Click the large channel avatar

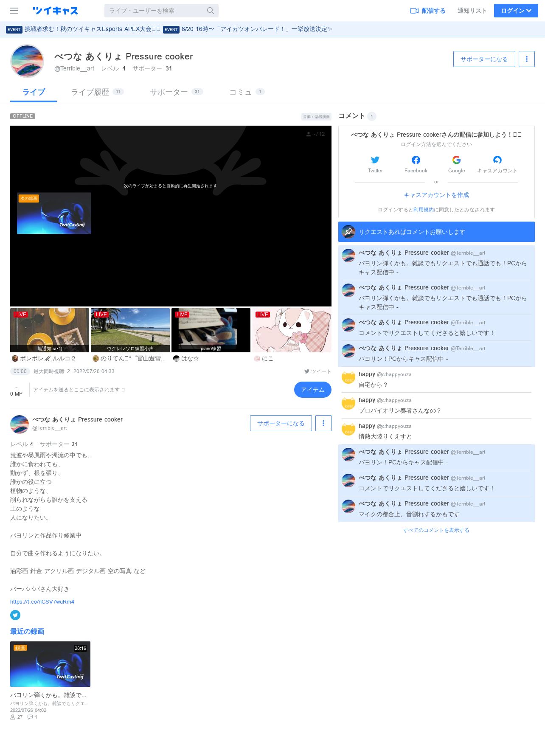(27, 61)
